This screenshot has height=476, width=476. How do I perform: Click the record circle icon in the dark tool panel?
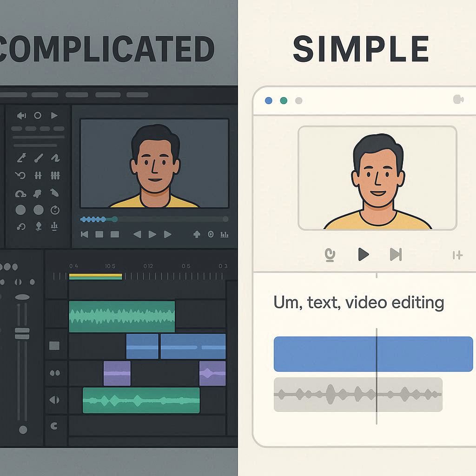pyautogui.click(x=38, y=115)
